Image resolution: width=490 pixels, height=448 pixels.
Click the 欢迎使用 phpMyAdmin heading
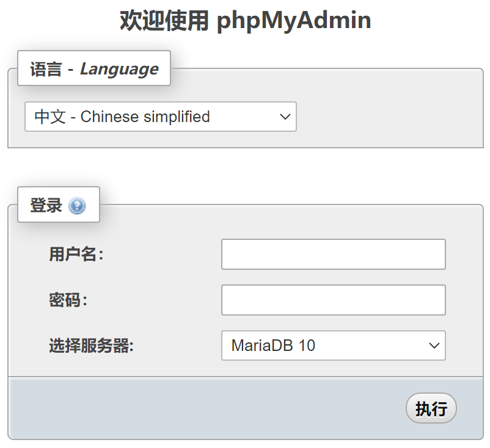point(244,20)
